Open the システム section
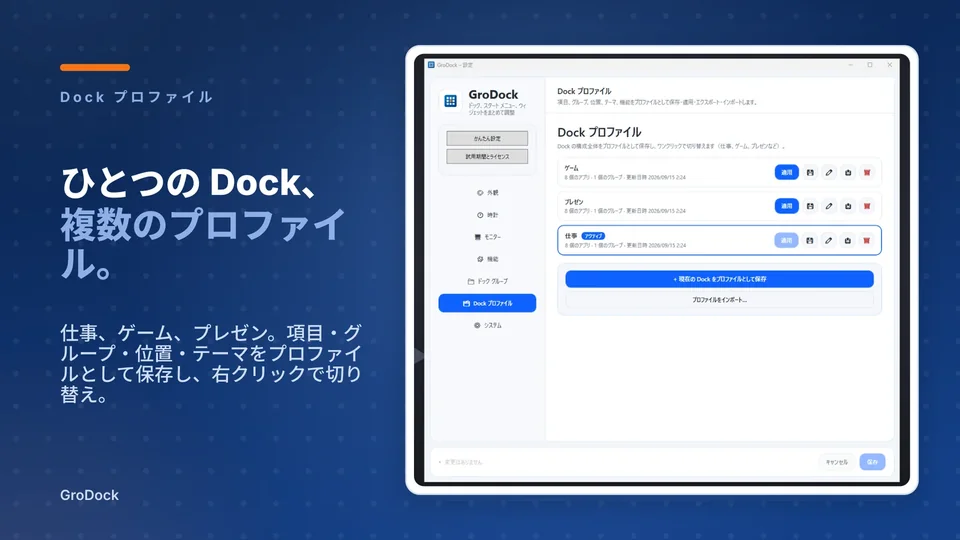Viewport: 960px width, 540px height. click(x=487, y=325)
